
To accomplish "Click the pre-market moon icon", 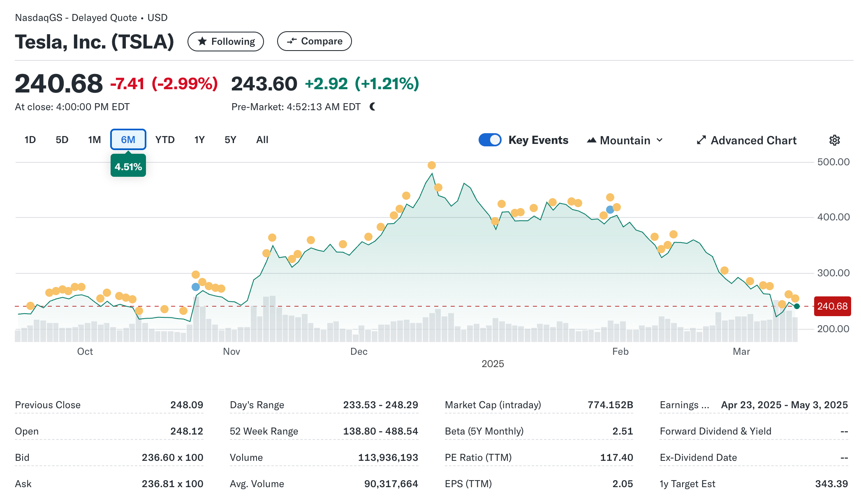I will (x=373, y=107).
